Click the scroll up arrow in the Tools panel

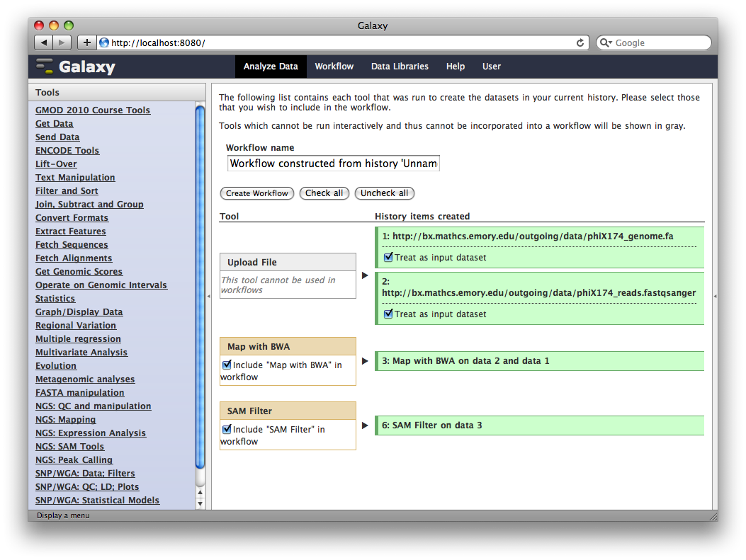point(200,493)
